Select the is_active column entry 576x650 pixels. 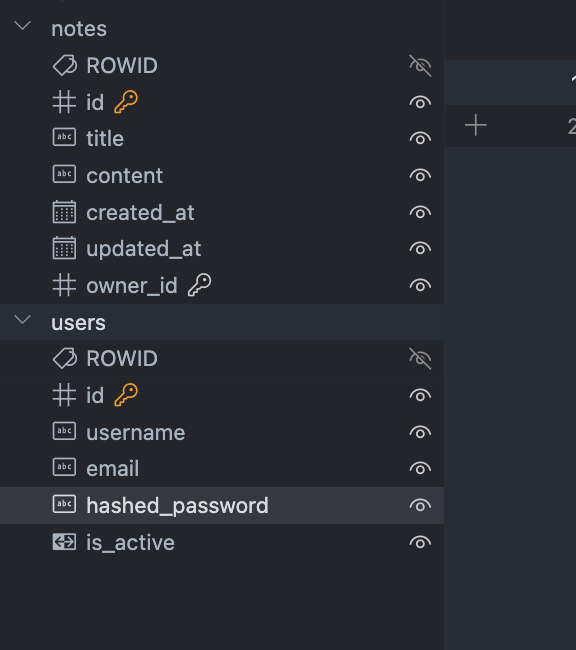click(x=222, y=542)
